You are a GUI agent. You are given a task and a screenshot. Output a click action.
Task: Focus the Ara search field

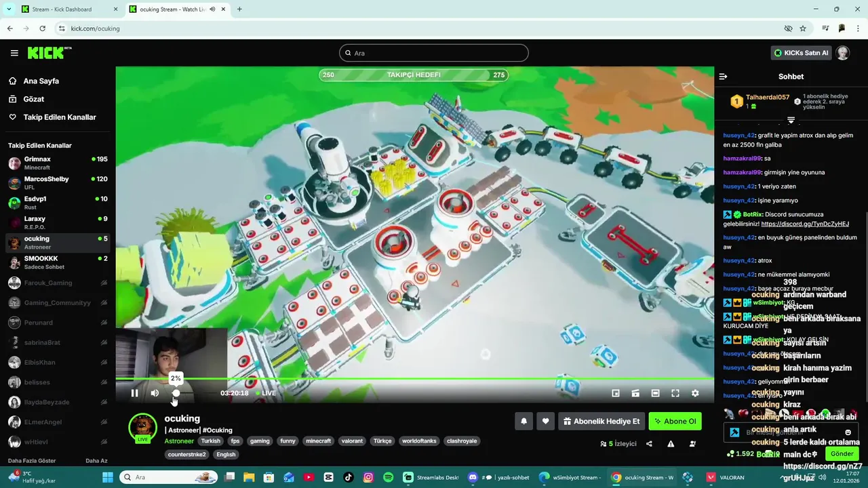(x=434, y=53)
